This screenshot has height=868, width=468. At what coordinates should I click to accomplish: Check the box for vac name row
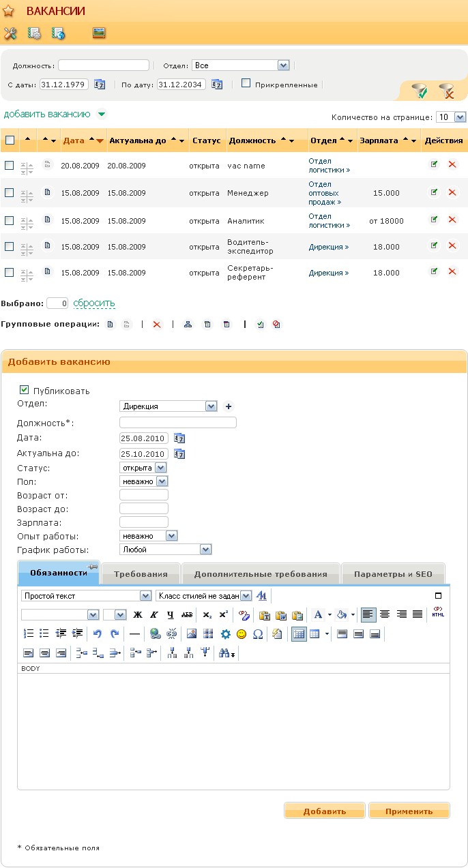click(10, 165)
